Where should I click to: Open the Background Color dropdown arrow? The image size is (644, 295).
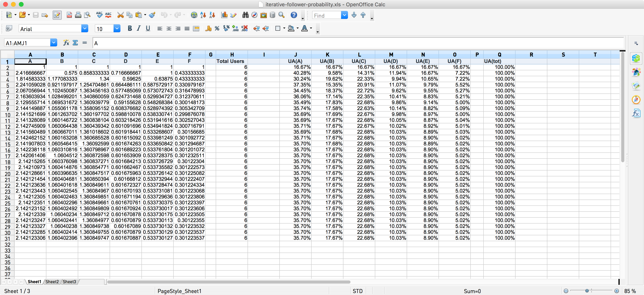297,28
